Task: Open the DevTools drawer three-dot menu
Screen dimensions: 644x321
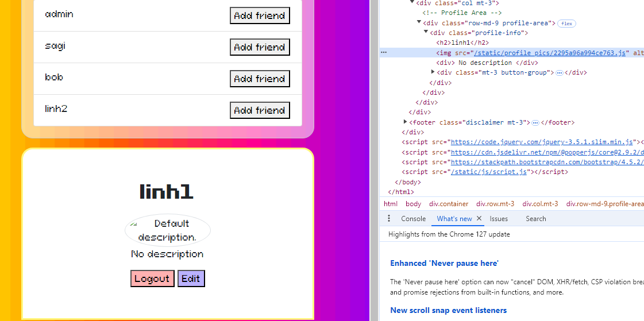Action: (389, 219)
